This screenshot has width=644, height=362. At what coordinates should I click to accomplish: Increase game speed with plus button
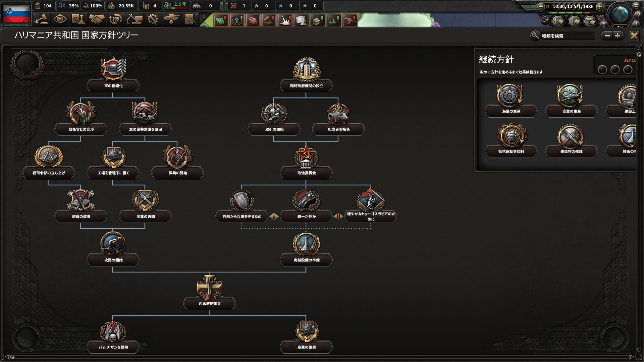coord(600,6)
